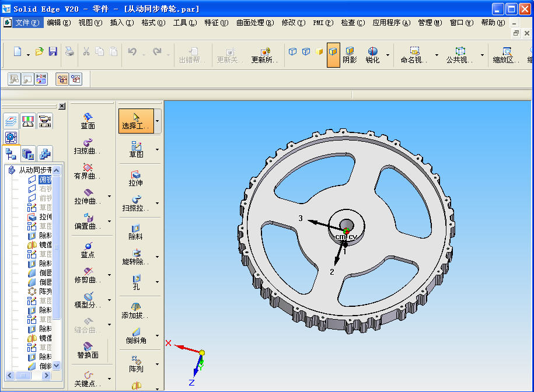This screenshot has height=392, width=534.
Task: Toggle wireframe visible edges only view
Action: 292,52
